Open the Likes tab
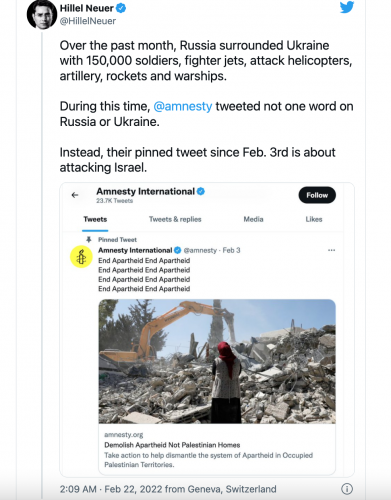Image resolution: width=391 pixels, height=500 pixels. tap(314, 219)
